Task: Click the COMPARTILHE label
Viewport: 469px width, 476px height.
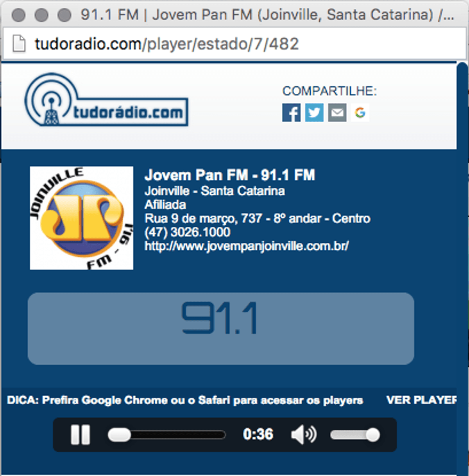Action: (329, 91)
